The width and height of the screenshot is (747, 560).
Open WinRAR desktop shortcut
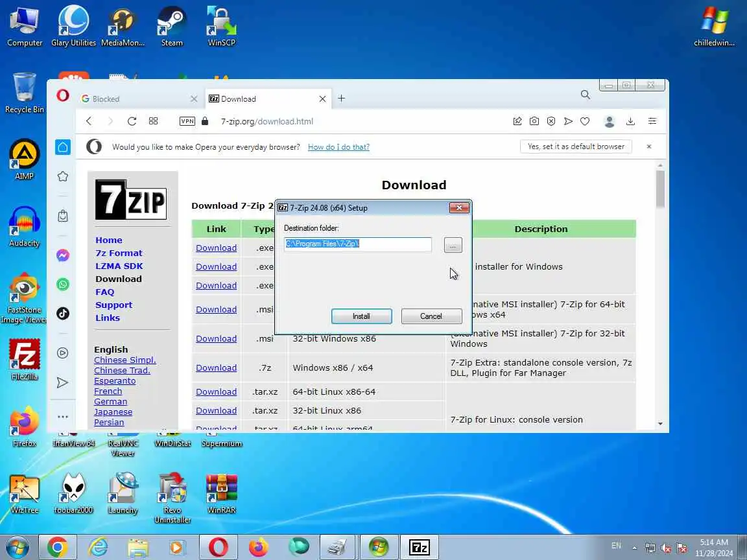click(222, 495)
